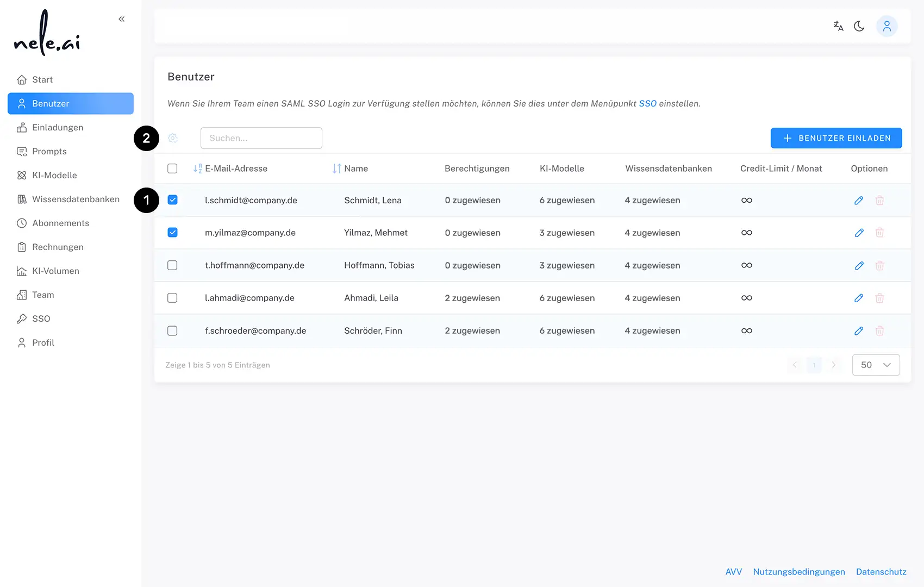Uncheck the checkbox for m.yilmaz@company.de
The height and width of the screenshot is (587, 924).
[x=172, y=233]
